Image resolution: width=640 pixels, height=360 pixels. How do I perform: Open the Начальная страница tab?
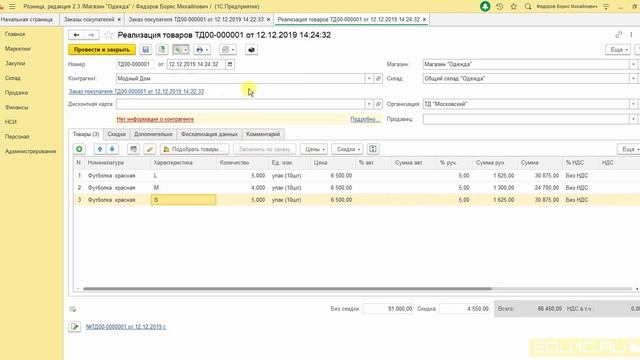[x=27, y=19]
